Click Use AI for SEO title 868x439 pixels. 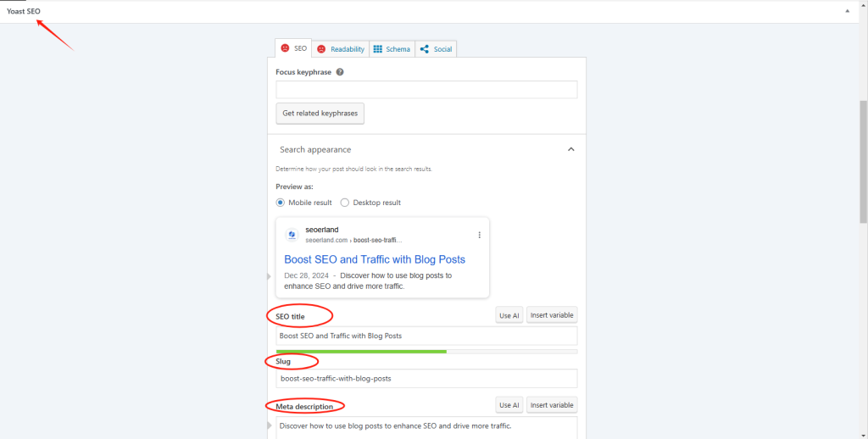(x=509, y=315)
